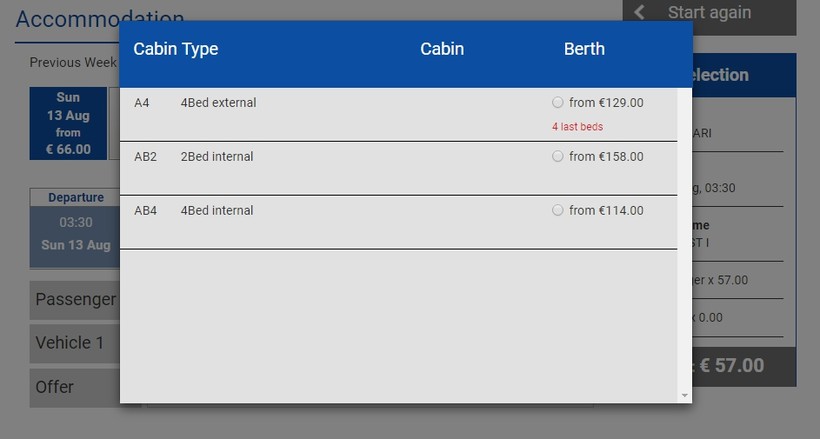Click the '4 last beds' notice
Screen dimensions: 820x439
point(577,127)
